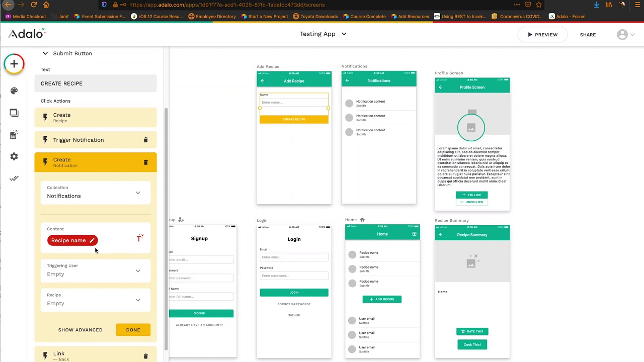Delete the Create Notification action via trash icon

[145, 162]
